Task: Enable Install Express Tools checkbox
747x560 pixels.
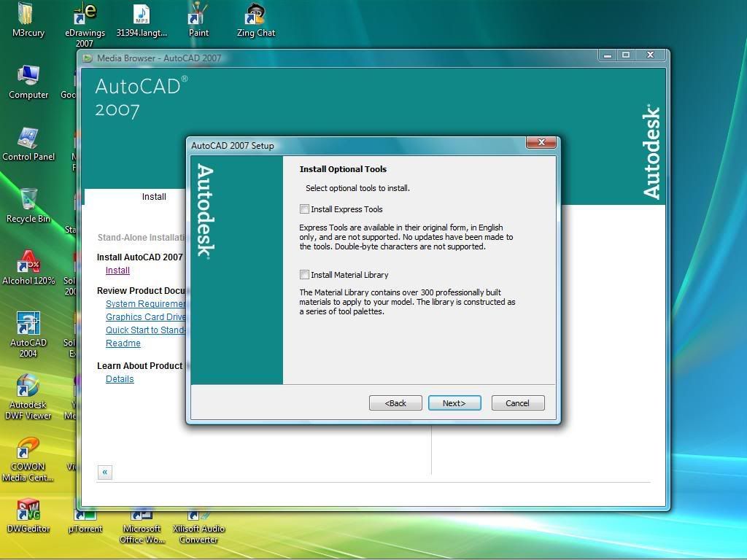Action: tap(304, 209)
